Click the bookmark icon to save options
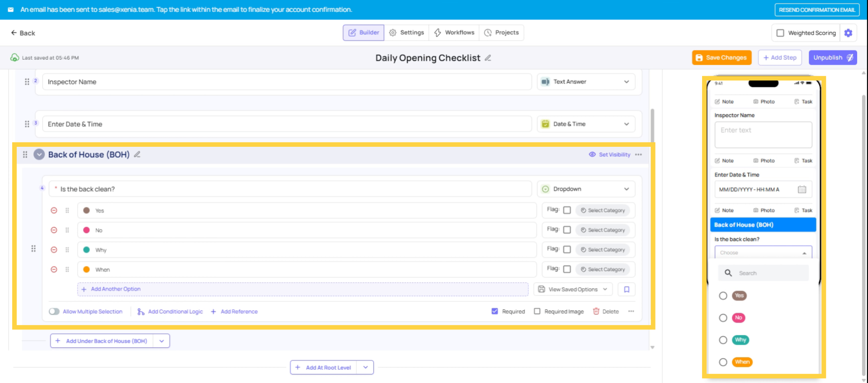The width and height of the screenshot is (868, 383). [627, 290]
